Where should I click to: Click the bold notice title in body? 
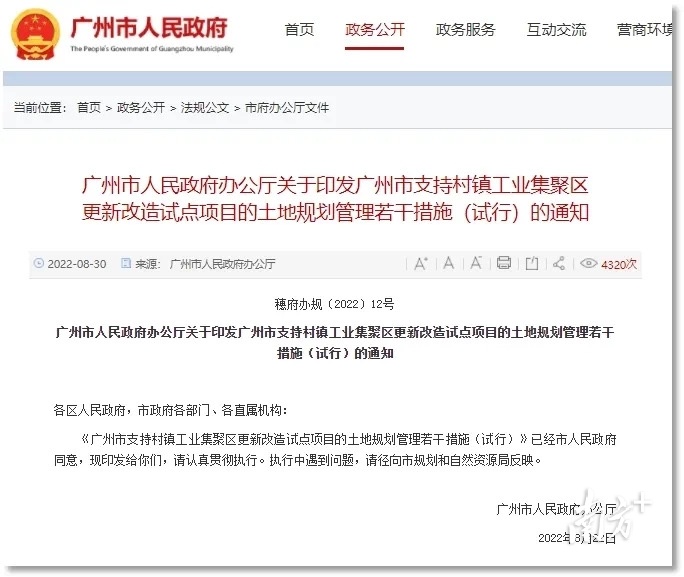335,342
